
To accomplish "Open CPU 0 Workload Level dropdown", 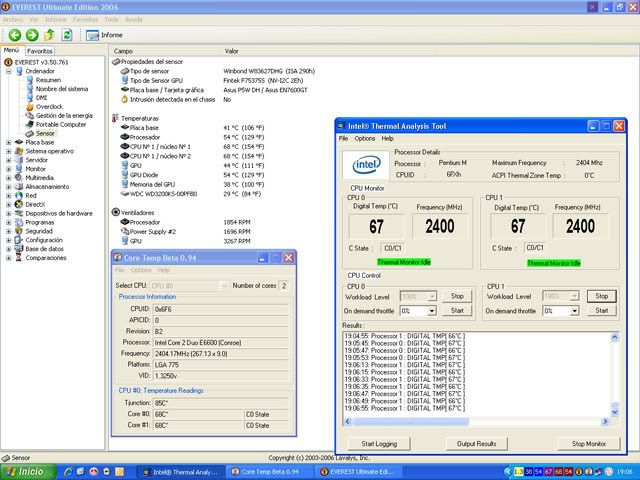I will coord(432,296).
